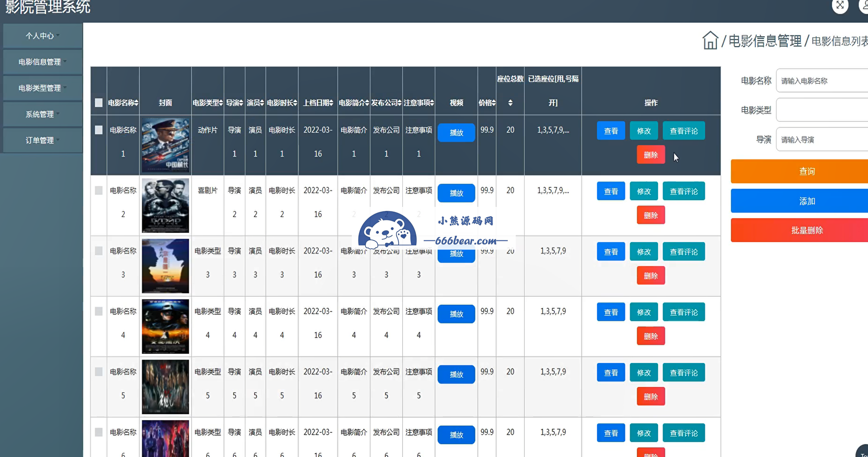The width and height of the screenshot is (868, 457).
Task: Check the row checkbox for 电影名称4
Action: click(99, 311)
